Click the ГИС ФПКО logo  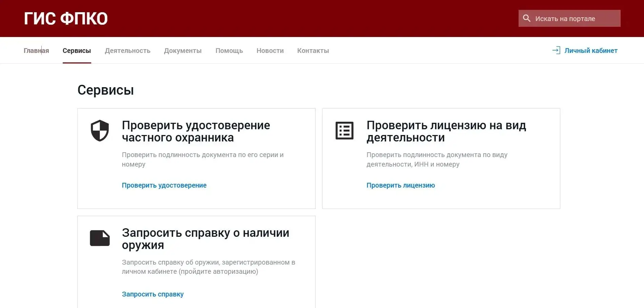point(66,18)
